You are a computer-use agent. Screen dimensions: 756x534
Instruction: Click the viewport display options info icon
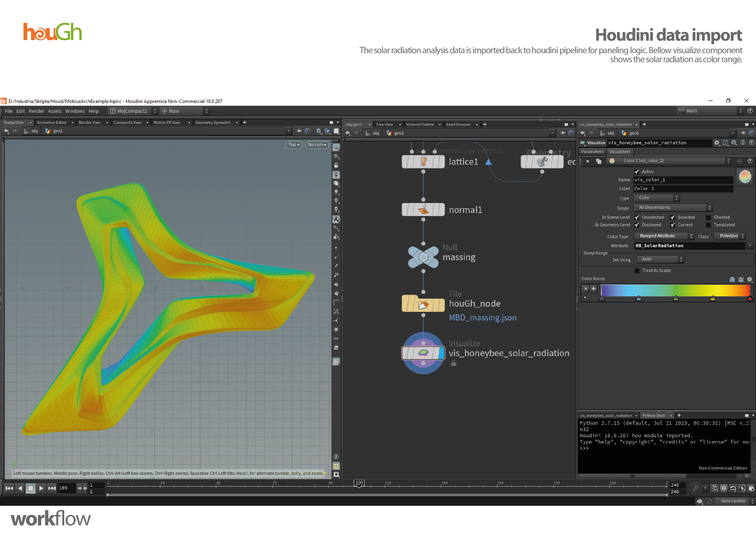coord(336,457)
